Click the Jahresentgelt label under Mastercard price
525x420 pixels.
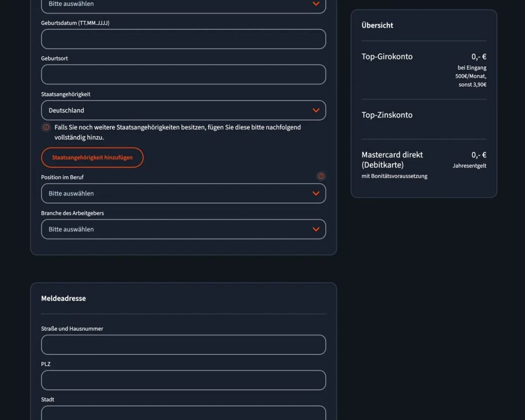pos(470,166)
